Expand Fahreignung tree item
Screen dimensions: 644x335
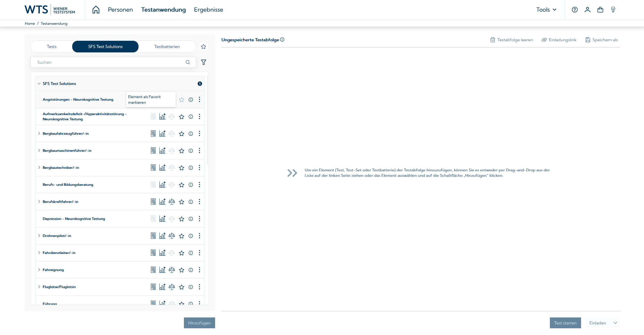[x=39, y=270]
